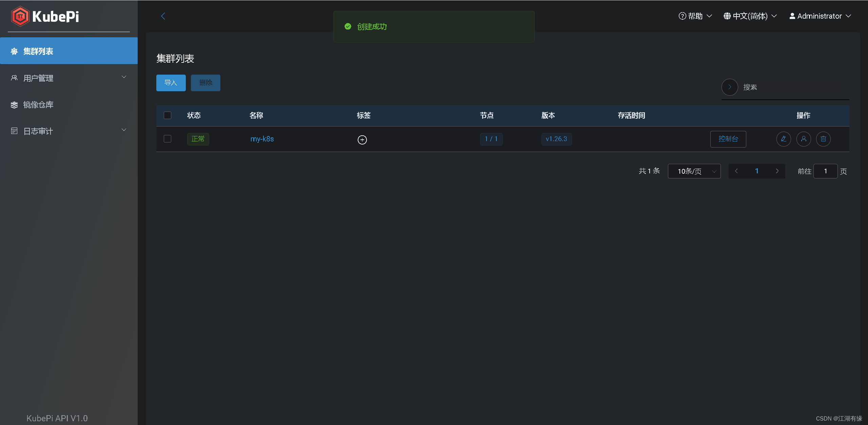Screen dimensions: 868x425
Task: Edit the my-k8s cluster using pencil icon
Action: 784,139
